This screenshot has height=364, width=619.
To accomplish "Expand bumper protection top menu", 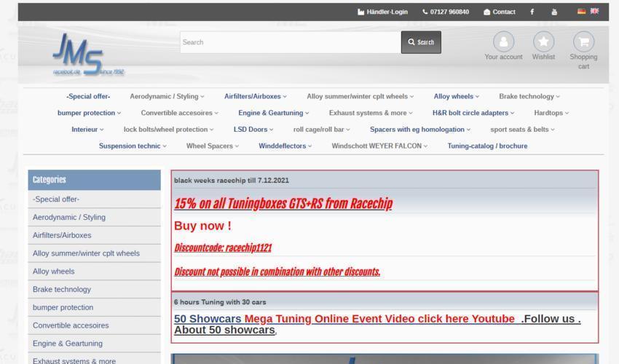I will 90,113.
